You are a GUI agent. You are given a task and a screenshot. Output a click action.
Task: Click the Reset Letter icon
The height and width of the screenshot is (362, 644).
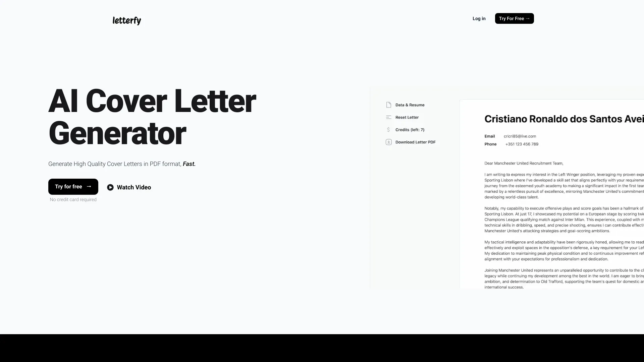tap(388, 117)
